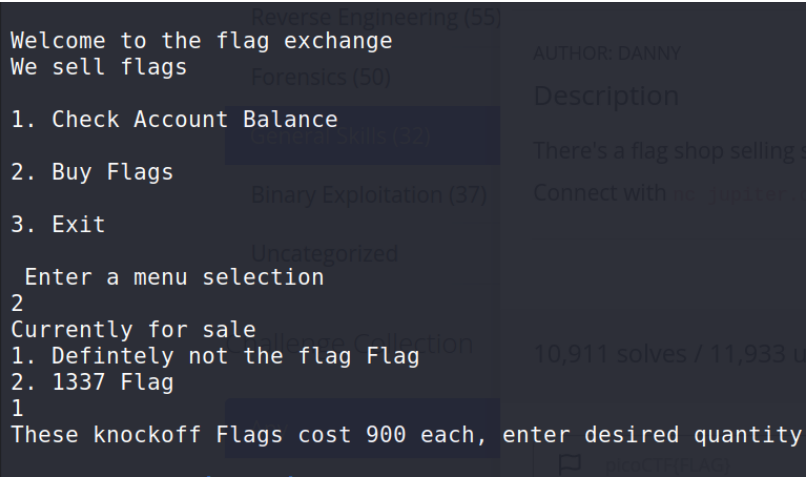Click the Description heading in challenge panel

click(x=606, y=97)
